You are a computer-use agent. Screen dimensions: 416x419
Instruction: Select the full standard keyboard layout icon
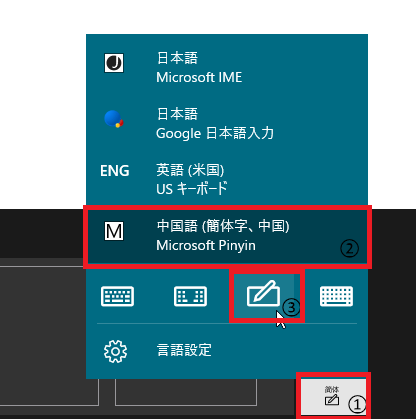coord(336,296)
